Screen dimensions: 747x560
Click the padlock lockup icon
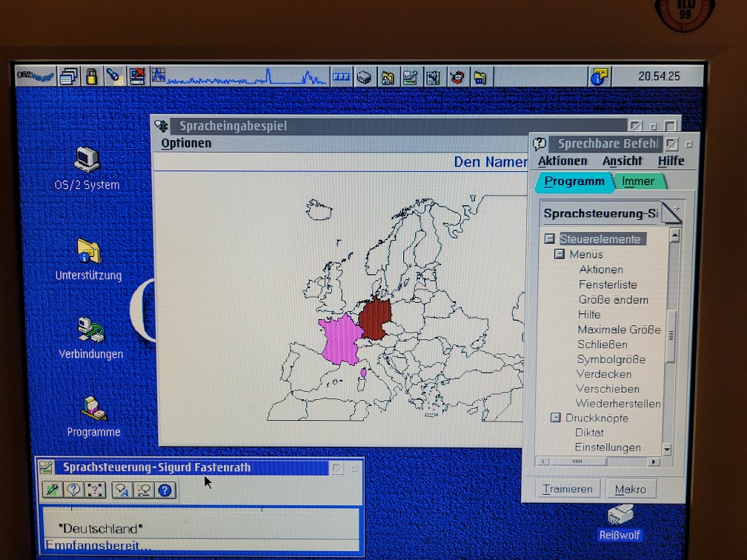click(x=91, y=76)
